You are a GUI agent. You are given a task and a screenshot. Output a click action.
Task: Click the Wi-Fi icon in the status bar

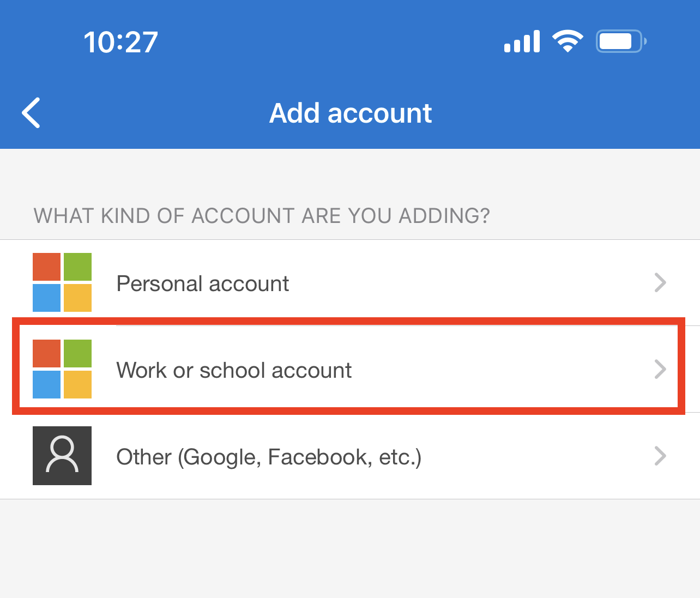pyautogui.click(x=568, y=41)
